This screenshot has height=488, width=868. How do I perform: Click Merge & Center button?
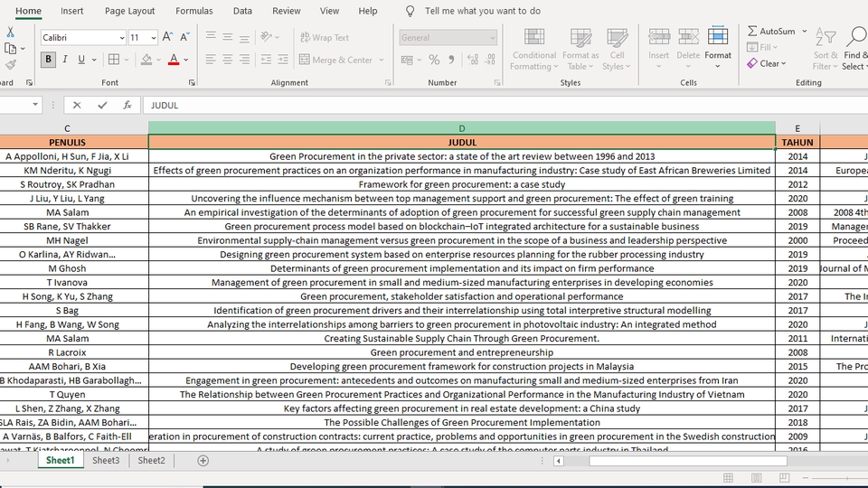(x=336, y=60)
